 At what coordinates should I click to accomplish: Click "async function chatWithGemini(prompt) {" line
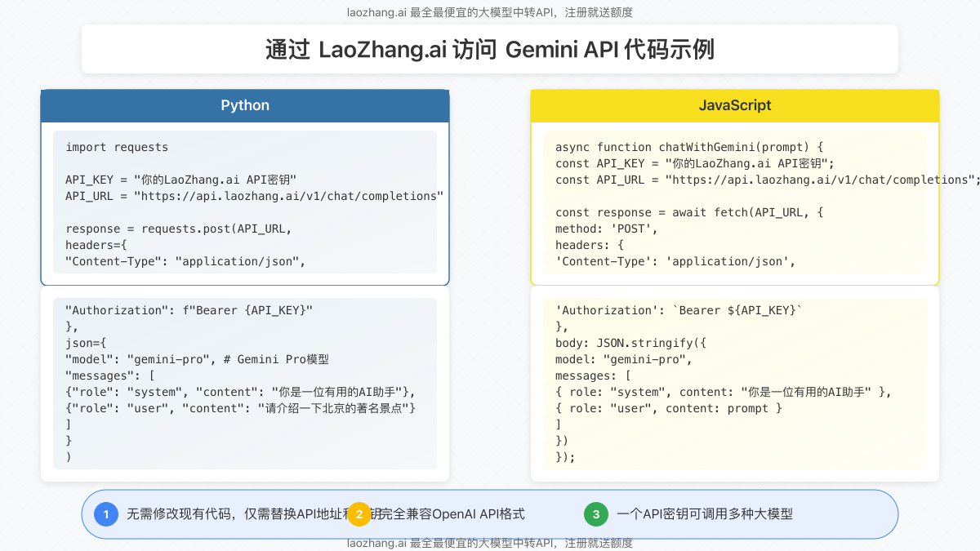tap(690, 148)
